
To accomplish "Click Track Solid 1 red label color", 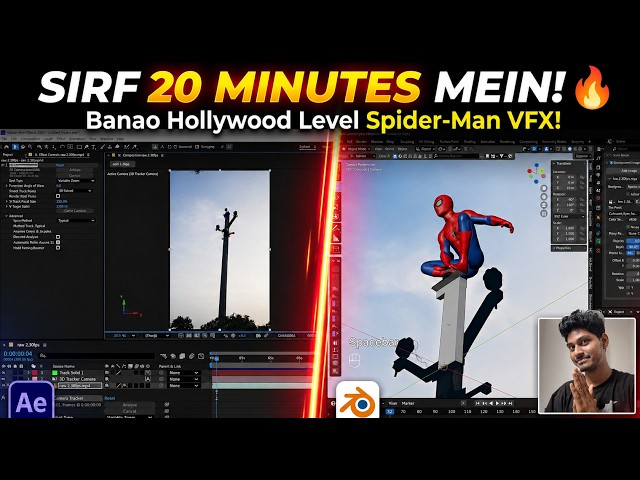I will point(35,373).
